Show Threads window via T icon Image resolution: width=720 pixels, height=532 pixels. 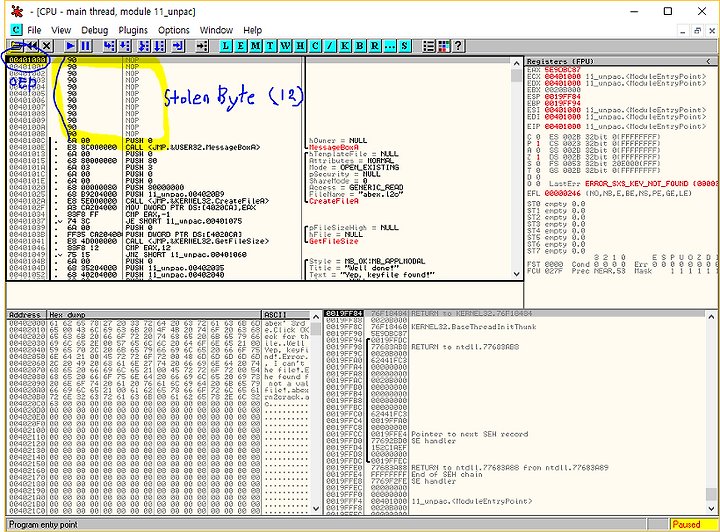point(270,46)
